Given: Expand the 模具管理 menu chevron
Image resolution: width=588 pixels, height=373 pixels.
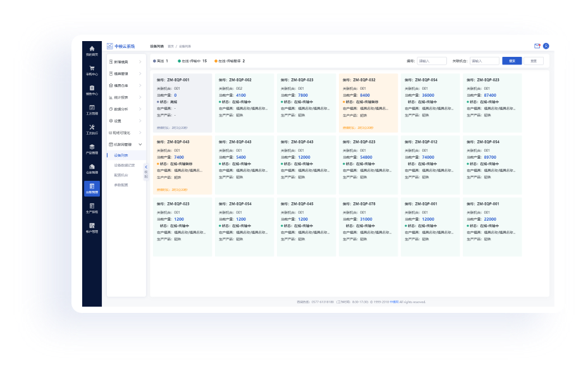Looking at the screenshot, I should (x=140, y=74).
